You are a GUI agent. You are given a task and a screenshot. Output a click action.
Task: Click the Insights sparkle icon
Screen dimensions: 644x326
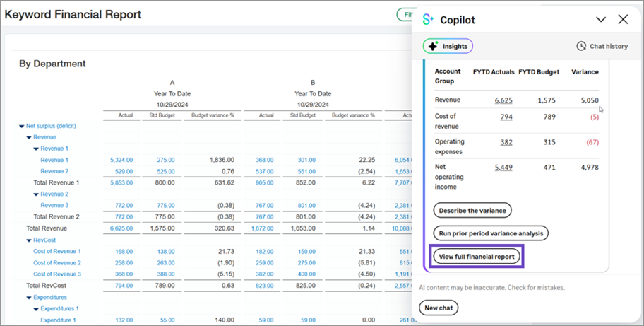434,46
